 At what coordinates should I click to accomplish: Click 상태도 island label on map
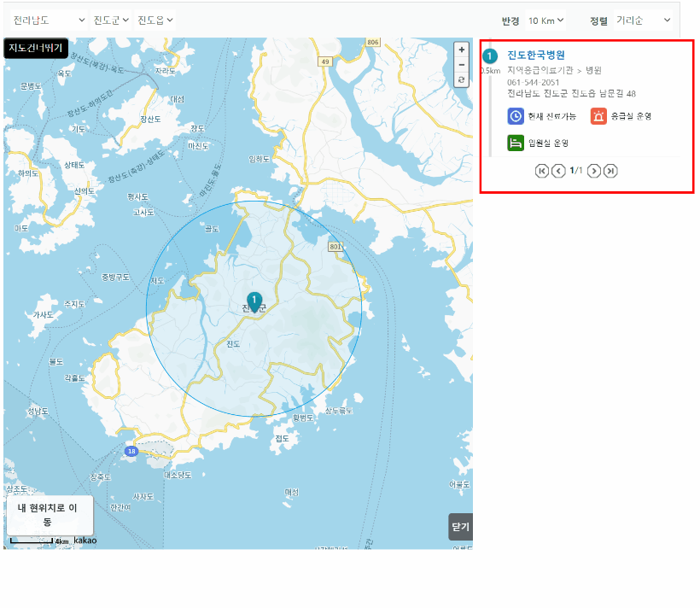(74, 166)
